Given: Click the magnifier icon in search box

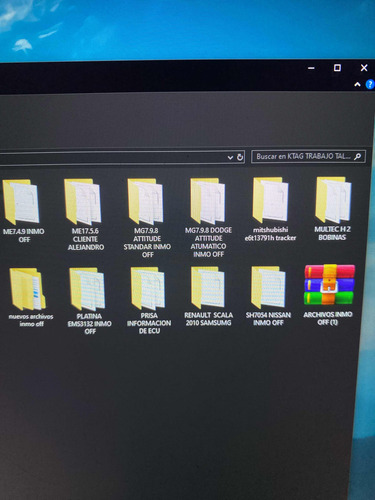Looking at the screenshot, I should click(x=358, y=156).
